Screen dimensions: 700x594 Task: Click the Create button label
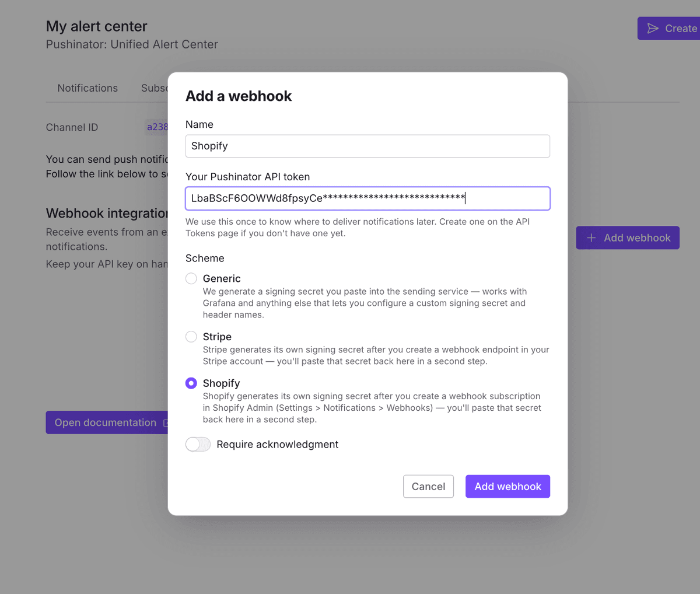681,29
